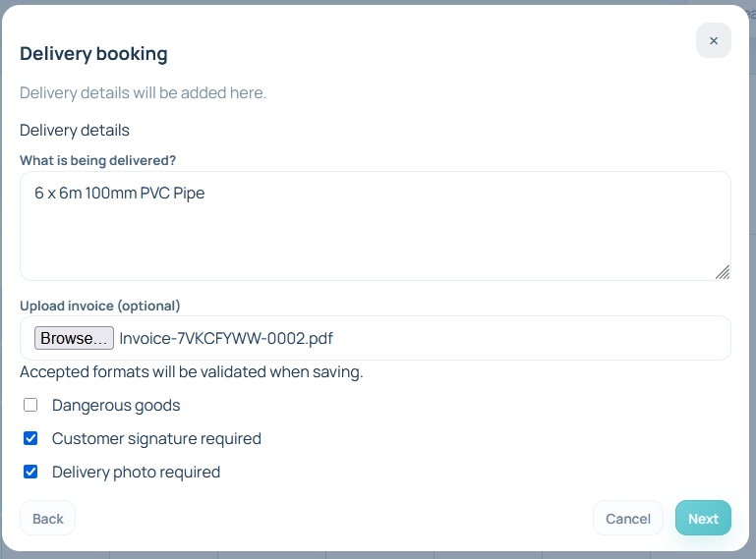Uncheck the Customer signature required checkbox
The image size is (756, 559).
[30, 438]
